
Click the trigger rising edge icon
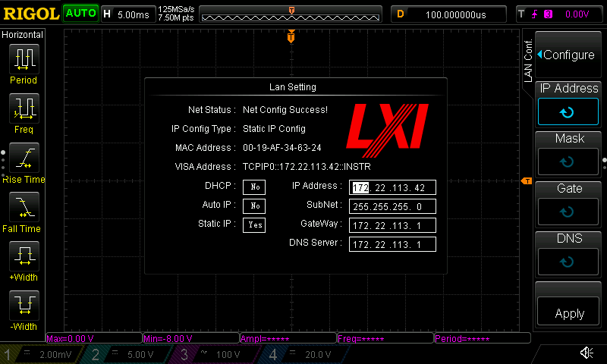[x=535, y=14]
